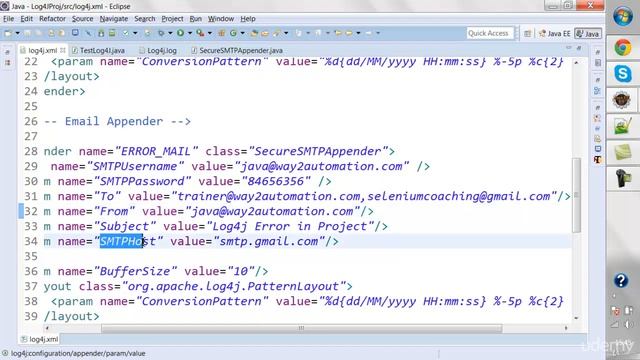Click the Open Task envelope icon
Screen dimensions: 640x360
tap(265, 33)
